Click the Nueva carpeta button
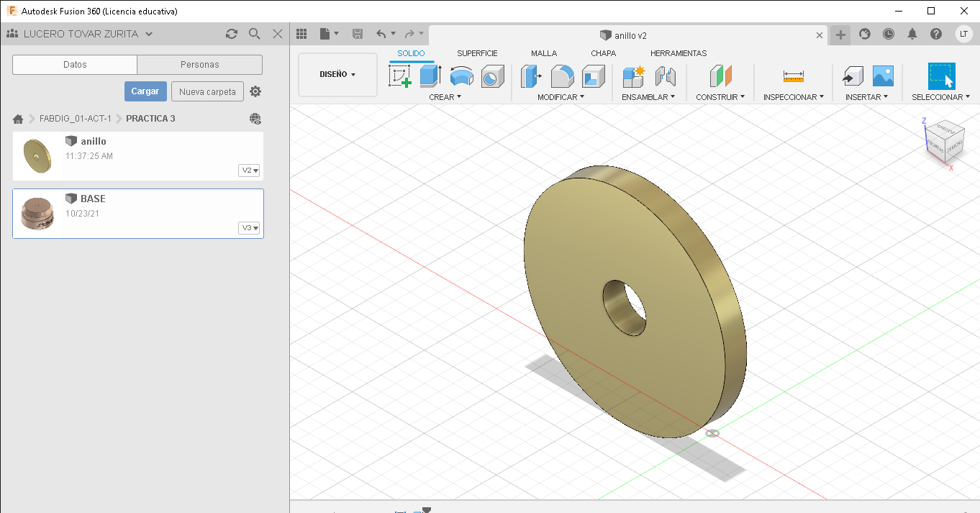Screen dimensions: 980x513 (x=207, y=91)
